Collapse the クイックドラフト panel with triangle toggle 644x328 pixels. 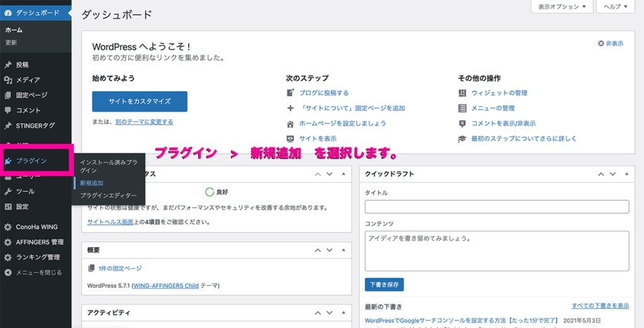(627, 174)
